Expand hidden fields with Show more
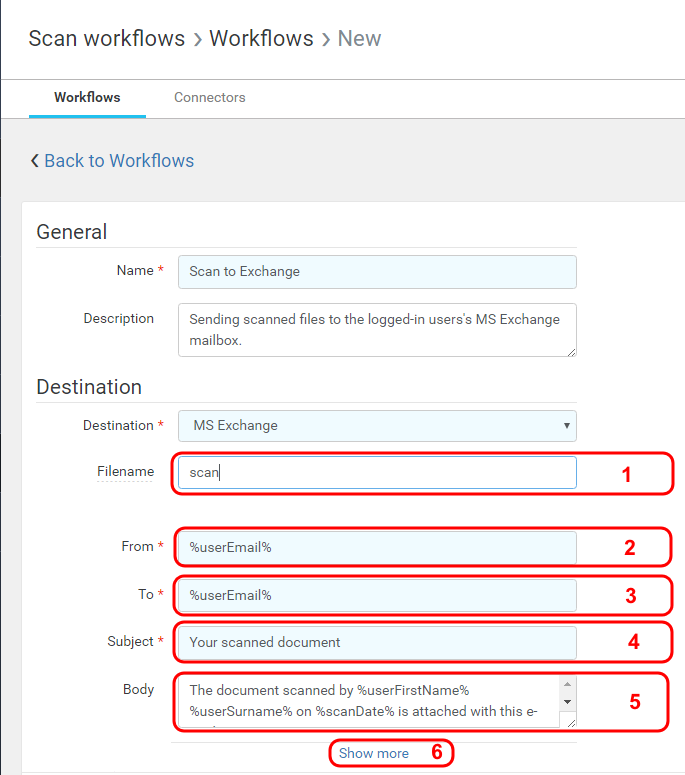685x775 pixels. [x=373, y=753]
